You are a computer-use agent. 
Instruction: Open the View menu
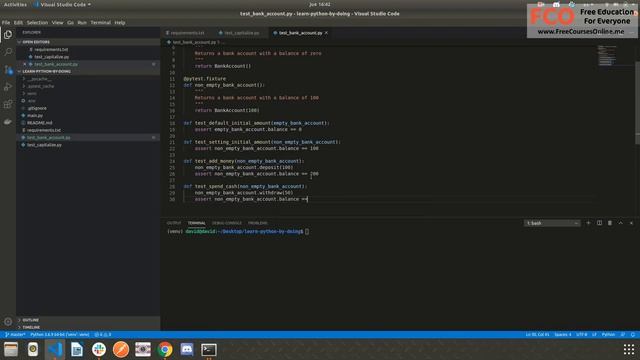tap(58, 22)
